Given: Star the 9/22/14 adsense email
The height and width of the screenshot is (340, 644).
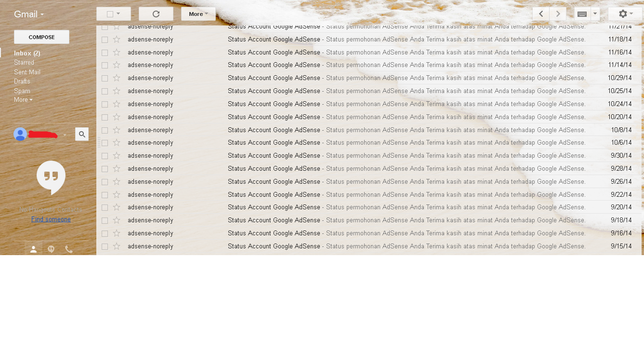Looking at the screenshot, I should coord(116,195).
